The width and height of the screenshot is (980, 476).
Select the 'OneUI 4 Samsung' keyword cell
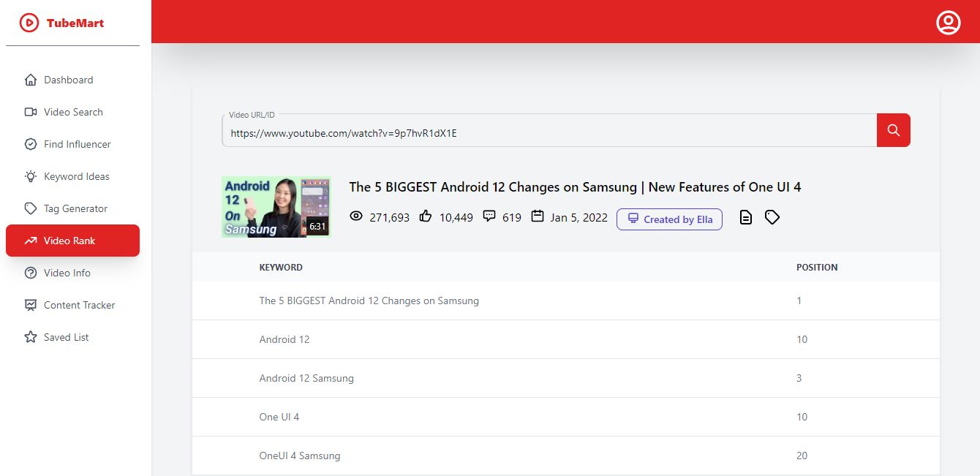pyautogui.click(x=300, y=456)
